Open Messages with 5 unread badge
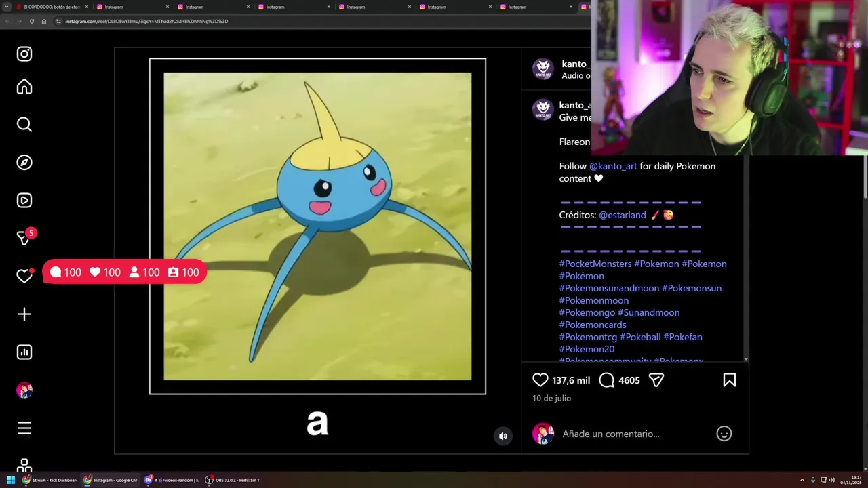 24,237
